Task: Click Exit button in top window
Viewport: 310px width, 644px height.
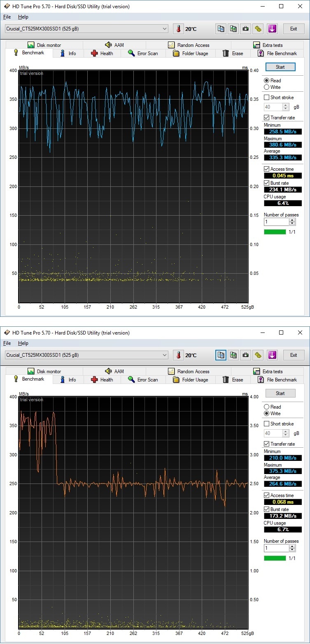Action: click(294, 29)
